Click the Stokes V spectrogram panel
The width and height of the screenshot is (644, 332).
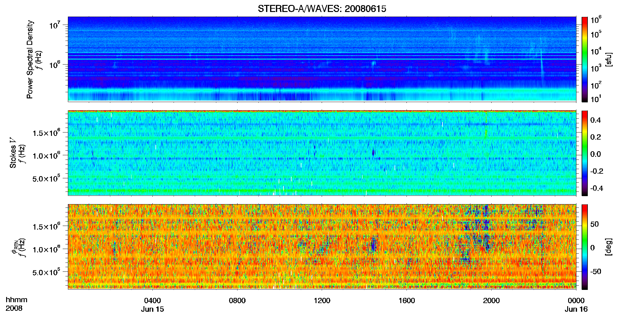click(x=322, y=153)
